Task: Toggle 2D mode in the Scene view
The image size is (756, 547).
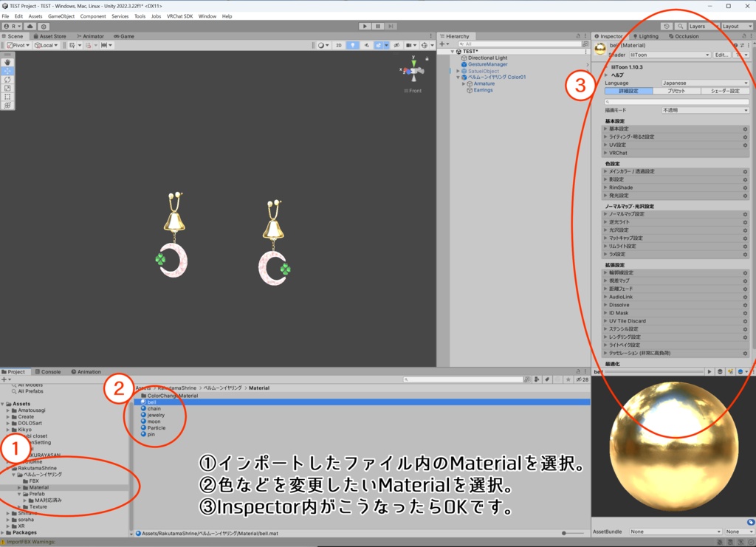Action: (x=340, y=45)
